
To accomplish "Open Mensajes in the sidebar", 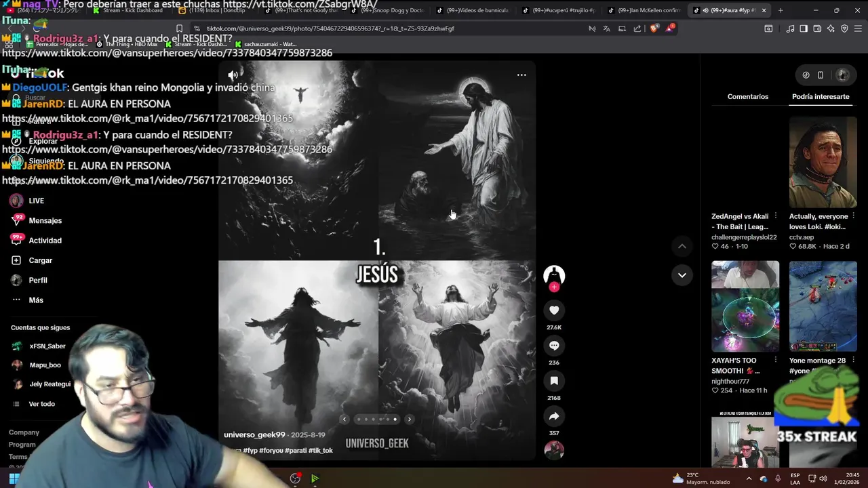I will point(37,220).
